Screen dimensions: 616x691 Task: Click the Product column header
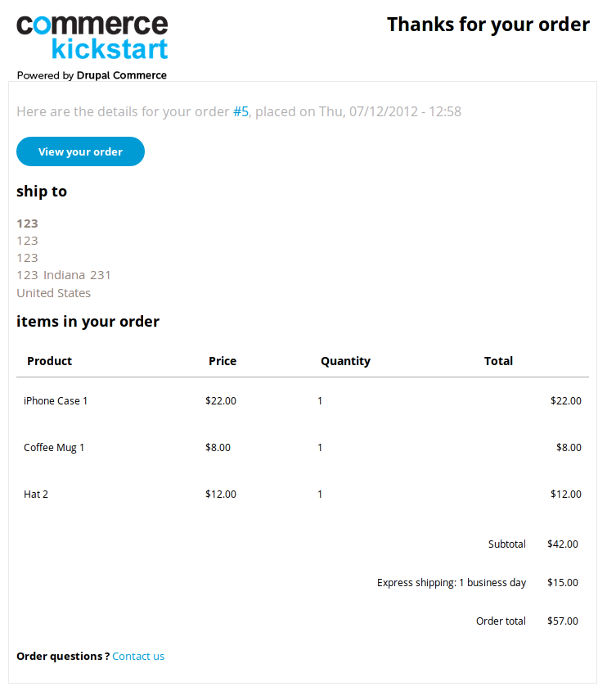point(49,361)
